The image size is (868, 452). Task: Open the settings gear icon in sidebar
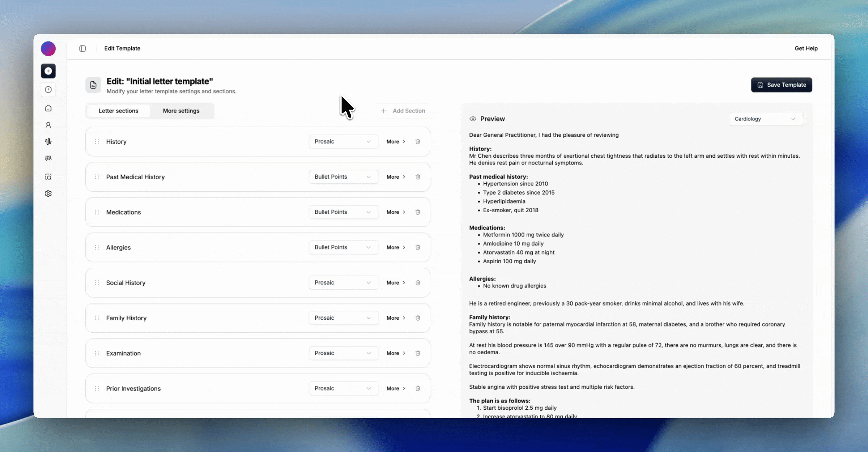pyautogui.click(x=48, y=193)
